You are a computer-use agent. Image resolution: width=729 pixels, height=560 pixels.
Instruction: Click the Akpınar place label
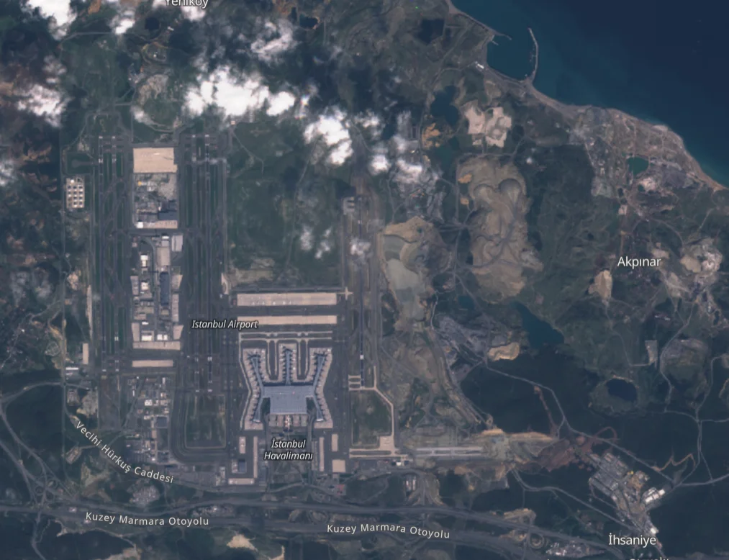(x=638, y=262)
